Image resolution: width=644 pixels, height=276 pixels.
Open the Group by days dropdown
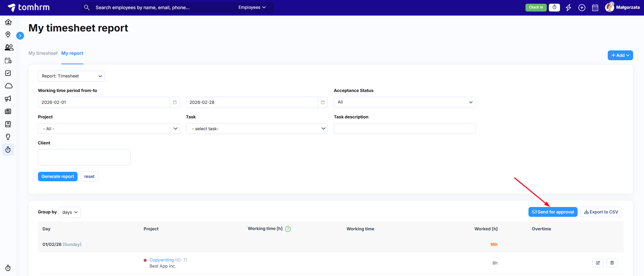(69, 212)
